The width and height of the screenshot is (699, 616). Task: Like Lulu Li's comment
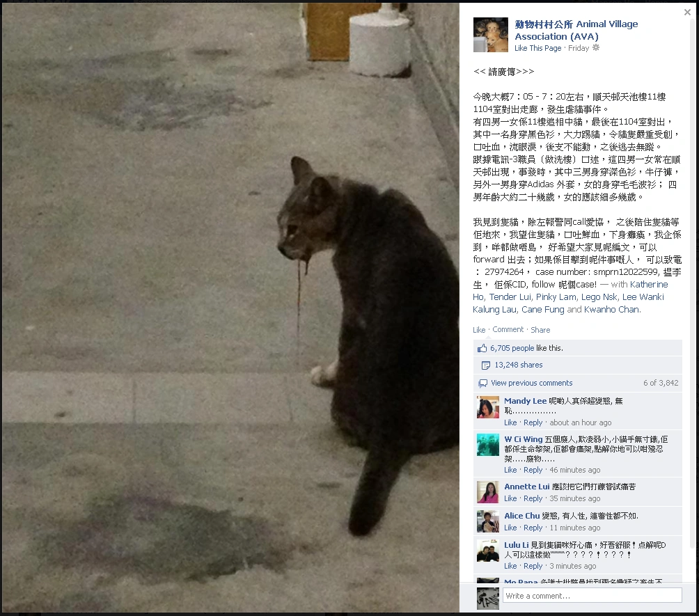(510, 566)
